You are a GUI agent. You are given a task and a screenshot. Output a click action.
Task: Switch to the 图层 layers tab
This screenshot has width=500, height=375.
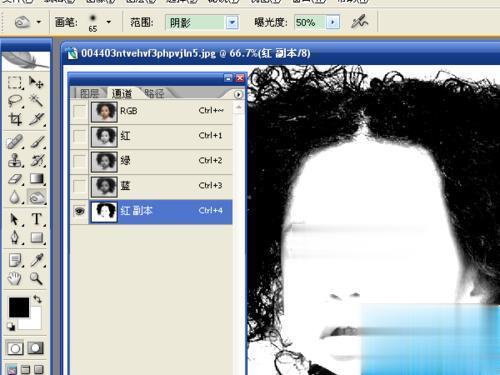(x=90, y=93)
